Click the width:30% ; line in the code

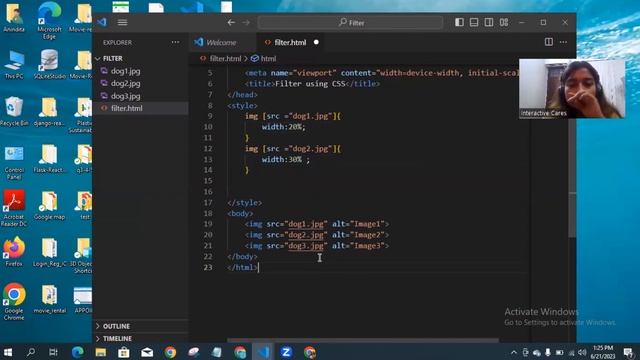click(x=285, y=160)
